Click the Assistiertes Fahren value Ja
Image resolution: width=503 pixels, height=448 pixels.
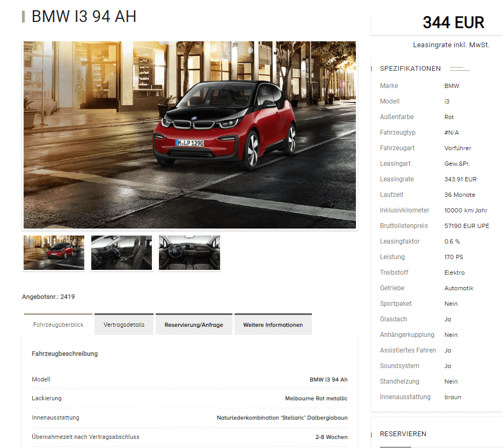448,350
